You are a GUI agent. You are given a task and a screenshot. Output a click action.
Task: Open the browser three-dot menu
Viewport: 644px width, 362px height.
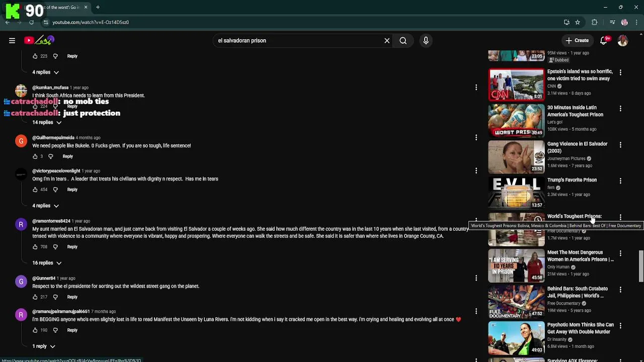tap(636, 22)
